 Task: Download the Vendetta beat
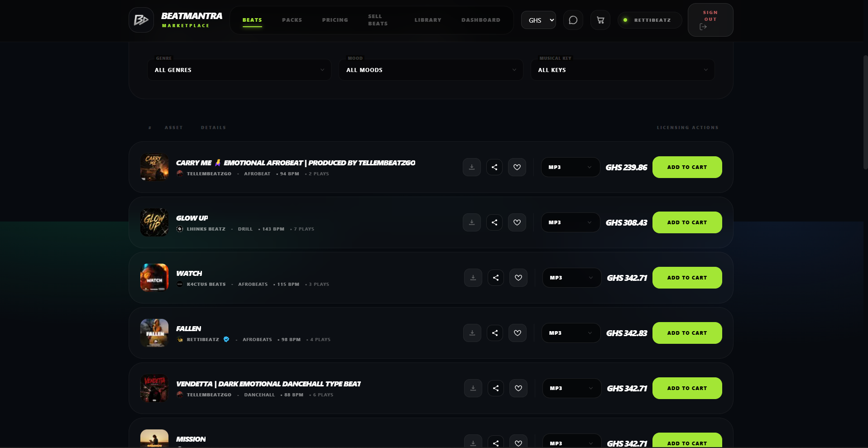473,388
